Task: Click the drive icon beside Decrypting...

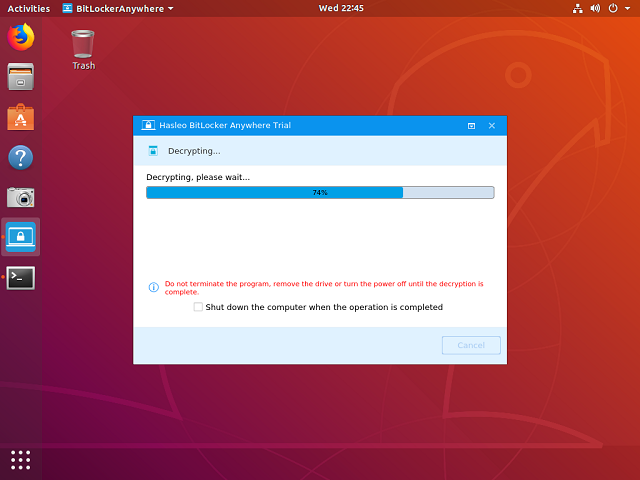Action: coord(153,151)
